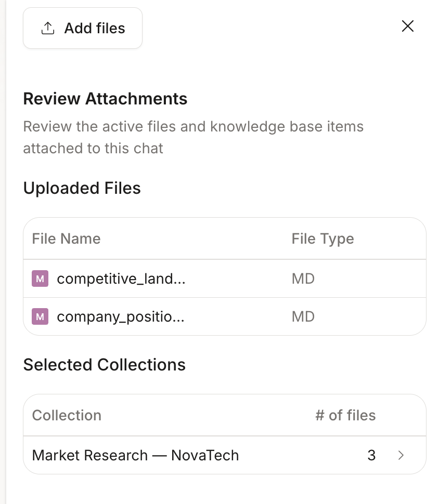
Task: Expand the NovaTech collection with the chevron
Action: [x=401, y=455]
